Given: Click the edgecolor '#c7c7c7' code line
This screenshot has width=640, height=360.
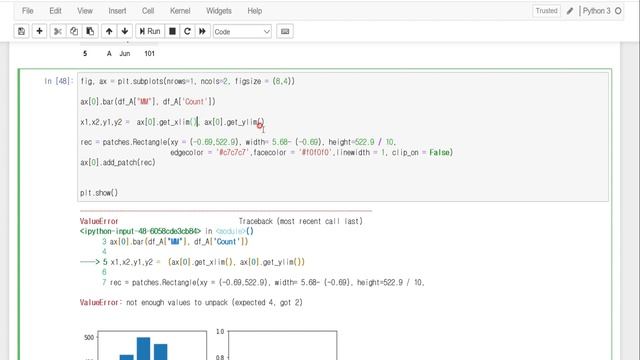Looking at the screenshot, I should (311, 152).
